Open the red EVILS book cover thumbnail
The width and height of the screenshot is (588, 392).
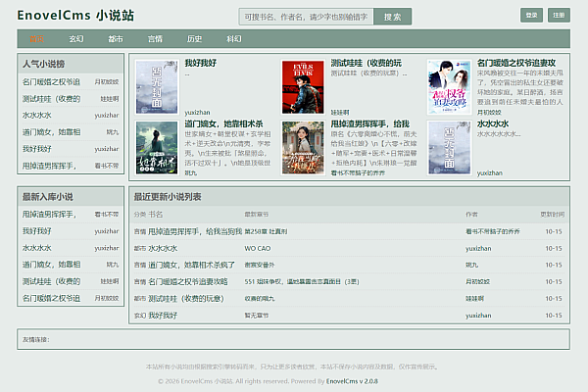click(x=303, y=87)
